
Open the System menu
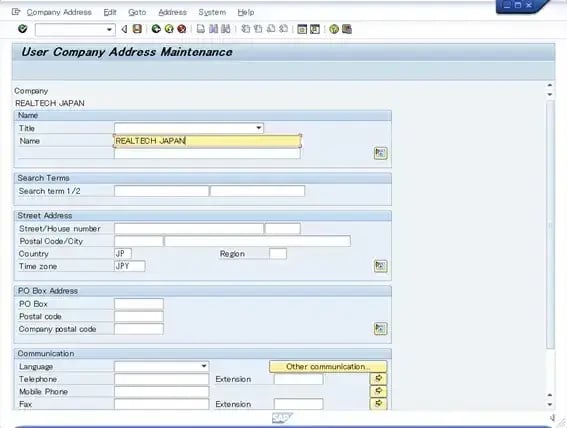click(x=212, y=12)
